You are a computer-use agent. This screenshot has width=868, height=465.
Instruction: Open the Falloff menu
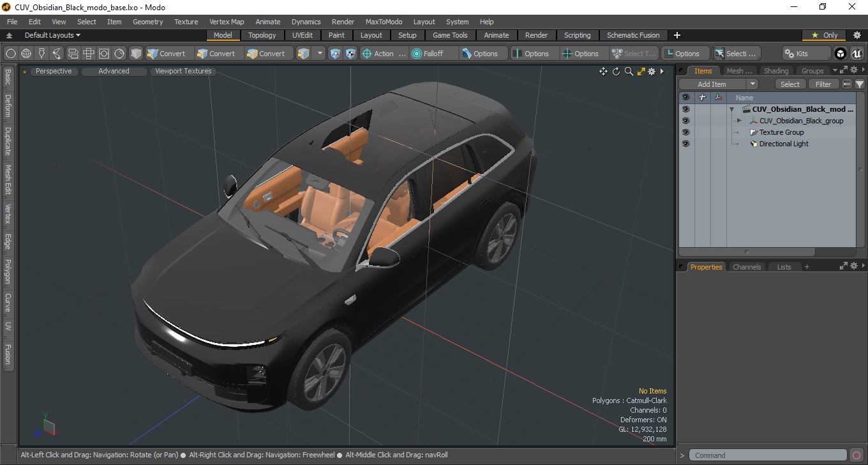[435, 54]
